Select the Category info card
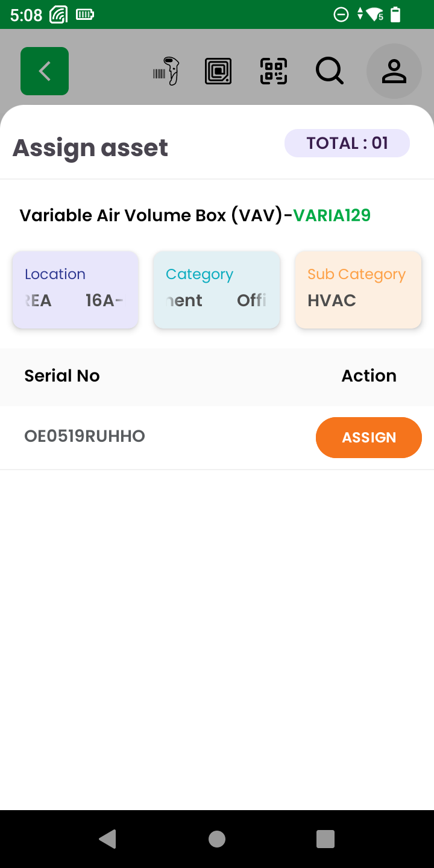The width and height of the screenshot is (434, 868). click(216, 290)
